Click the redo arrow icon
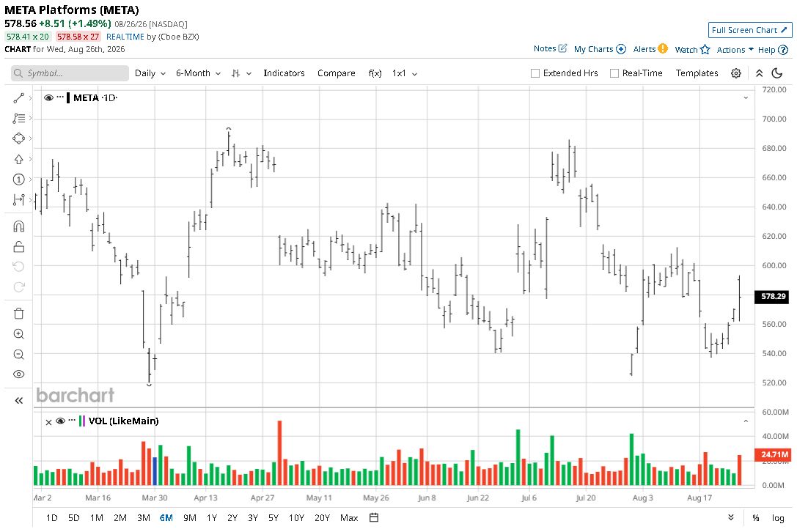This screenshot has height=532, width=797. point(19,287)
